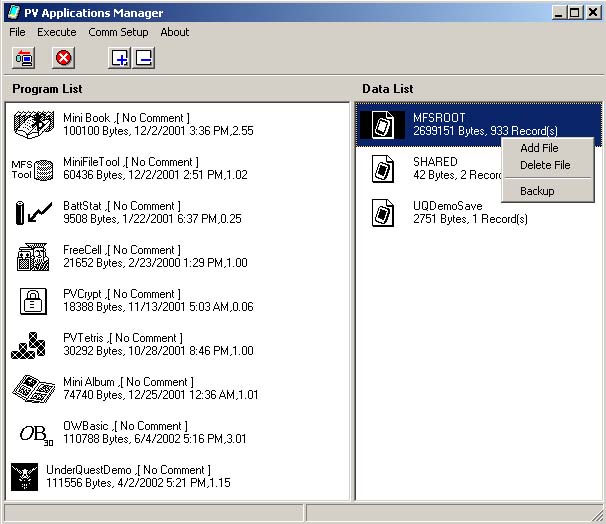Open the About menu
606x524 pixels.
(175, 32)
